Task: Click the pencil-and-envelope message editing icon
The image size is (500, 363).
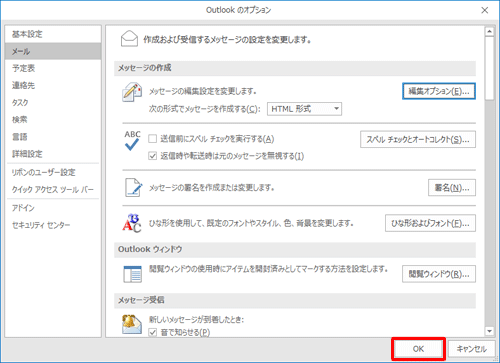Action: (x=132, y=92)
